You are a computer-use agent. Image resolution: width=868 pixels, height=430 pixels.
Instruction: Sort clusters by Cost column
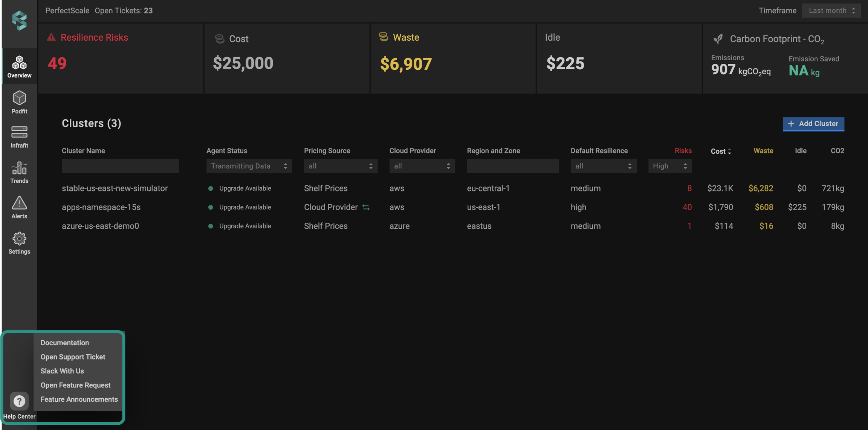point(721,151)
